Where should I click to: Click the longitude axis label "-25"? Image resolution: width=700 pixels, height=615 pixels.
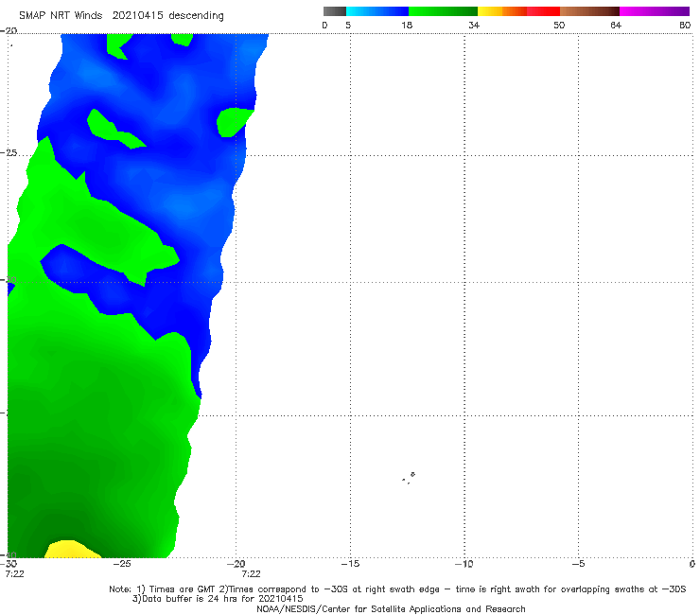coord(122,564)
